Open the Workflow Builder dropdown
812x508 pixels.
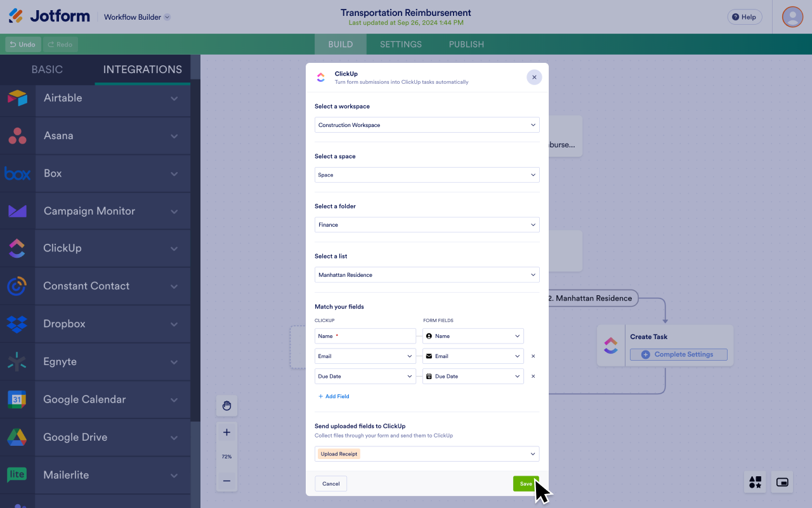click(x=137, y=17)
